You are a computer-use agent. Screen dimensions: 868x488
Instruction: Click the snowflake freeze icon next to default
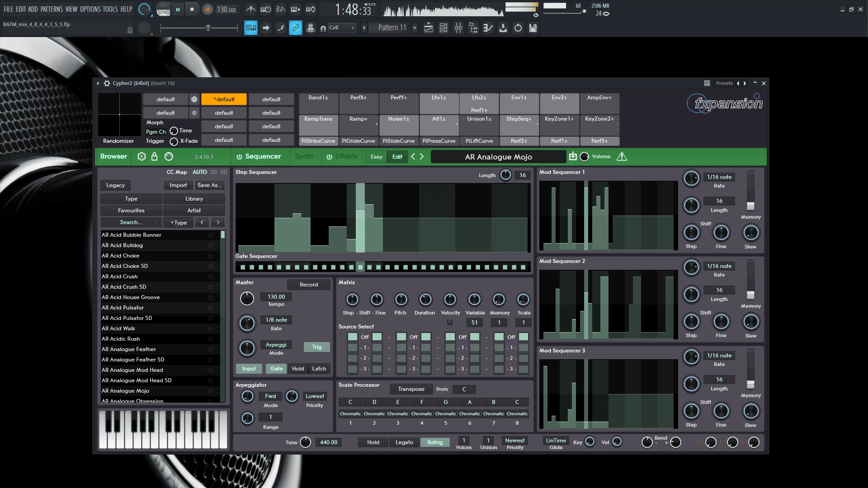[x=194, y=99]
